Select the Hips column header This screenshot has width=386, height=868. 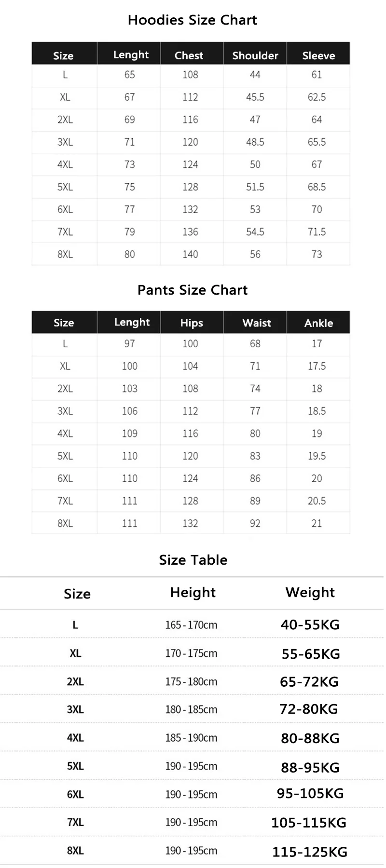click(192, 323)
